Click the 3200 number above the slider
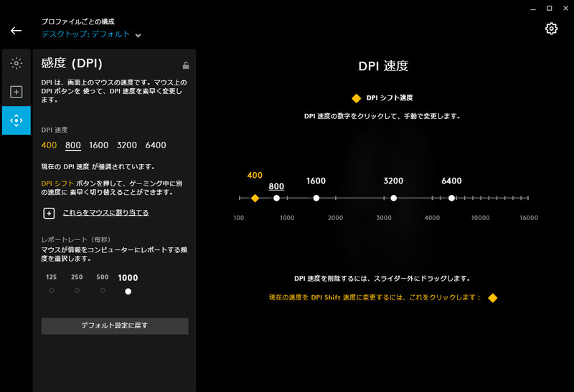The image size is (574, 392). (393, 181)
